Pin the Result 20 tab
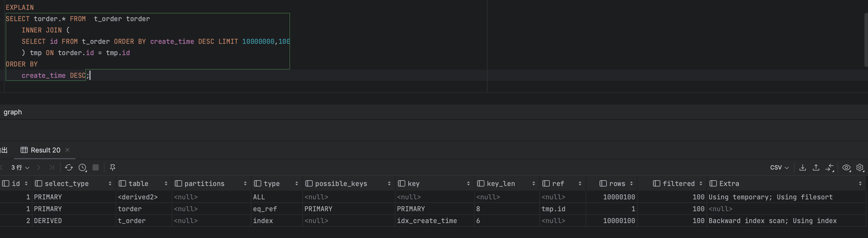This screenshot has width=868, height=238. point(113,167)
